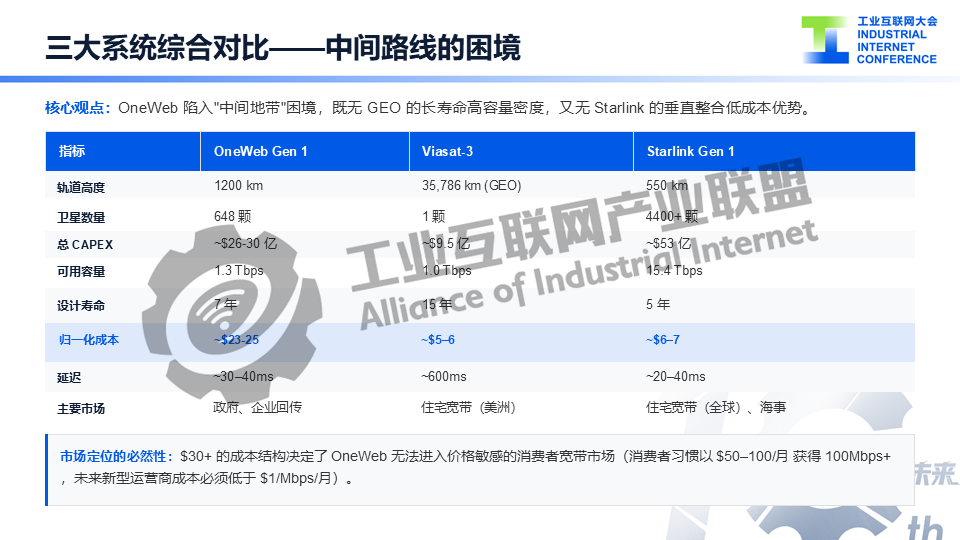This screenshot has width=960, height=540.
Task: Select the 轨道高度 row label
Action: coord(81,187)
